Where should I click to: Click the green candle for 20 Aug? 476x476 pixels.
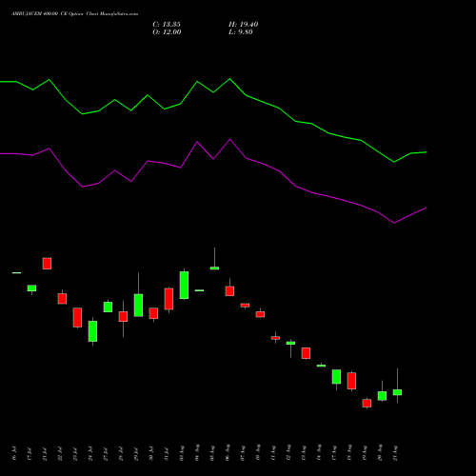click(x=382, y=396)
